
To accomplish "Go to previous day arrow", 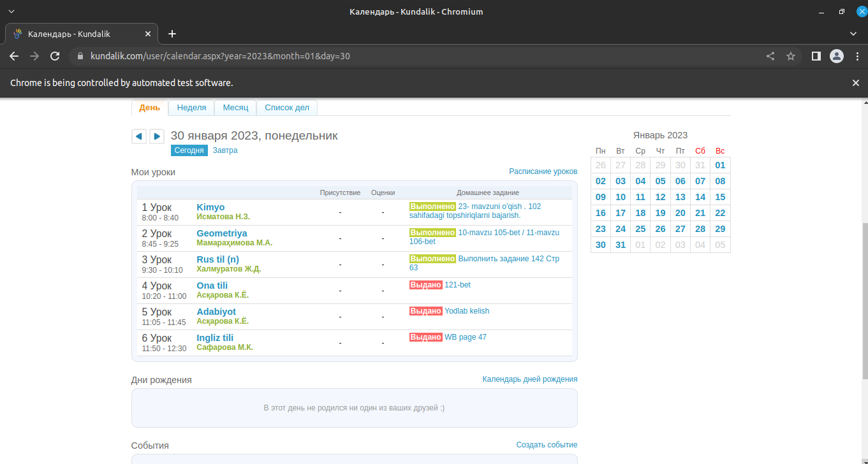I will click(138, 136).
